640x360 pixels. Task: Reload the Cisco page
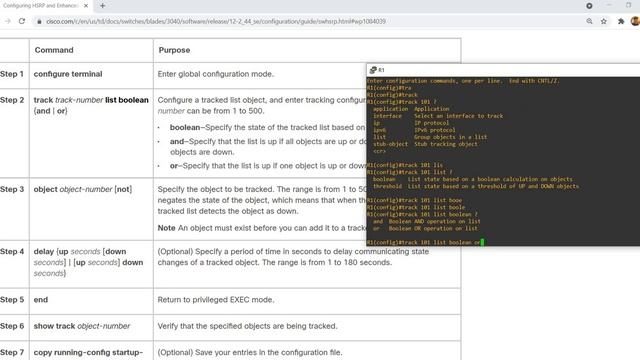pyautogui.click(x=22, y=21)
